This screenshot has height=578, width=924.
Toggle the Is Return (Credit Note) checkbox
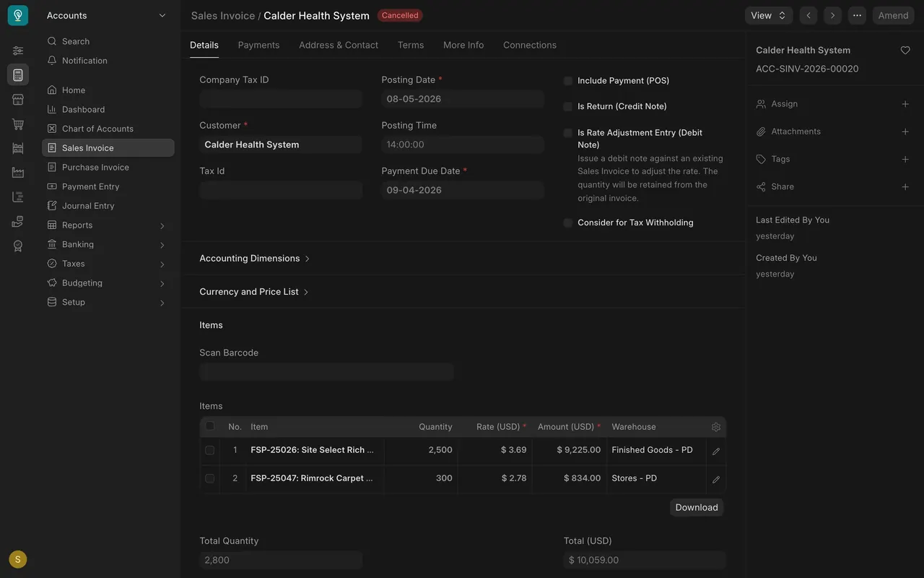(x=568, y=106)
